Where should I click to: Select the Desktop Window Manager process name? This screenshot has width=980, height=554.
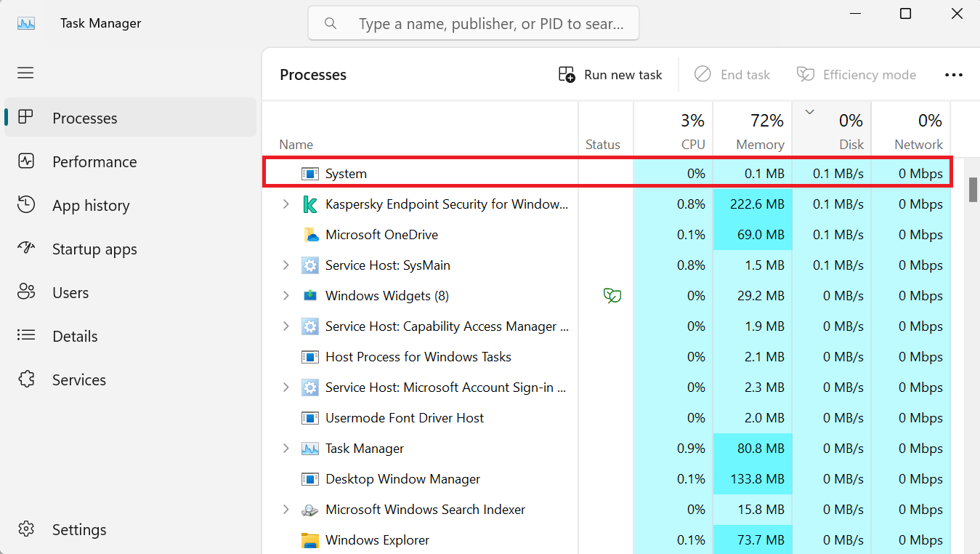(403, 479)
